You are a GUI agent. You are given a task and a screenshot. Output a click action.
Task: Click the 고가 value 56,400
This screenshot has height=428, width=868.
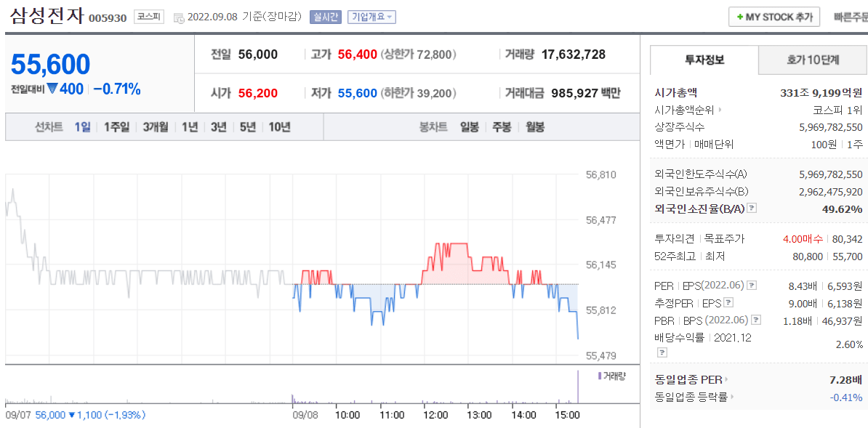pyautogui.click(x=358, y=54)
